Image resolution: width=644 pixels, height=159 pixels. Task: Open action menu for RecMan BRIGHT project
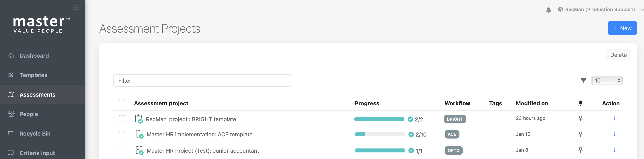pos(614,118)
